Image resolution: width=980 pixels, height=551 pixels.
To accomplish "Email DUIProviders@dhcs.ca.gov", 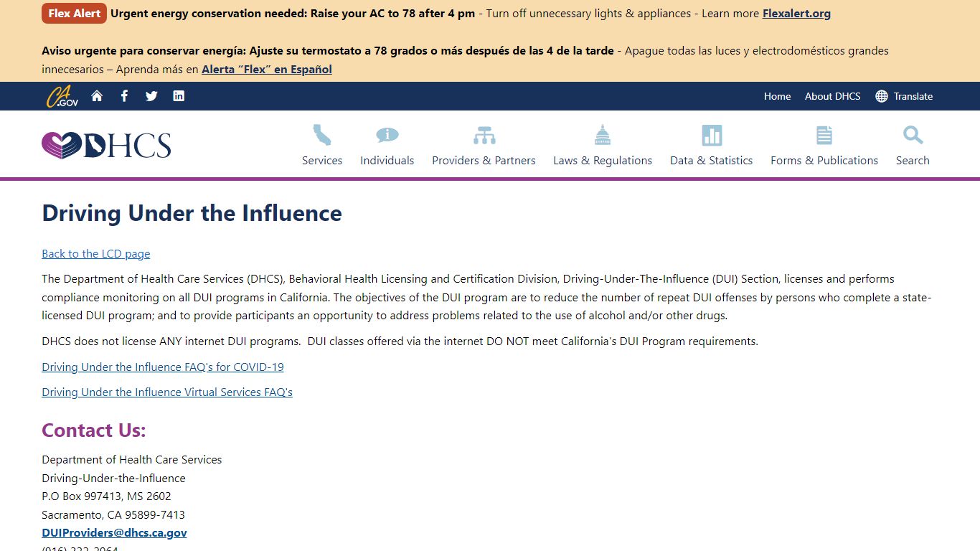I will pyautogui.click(x=114, y=533).
